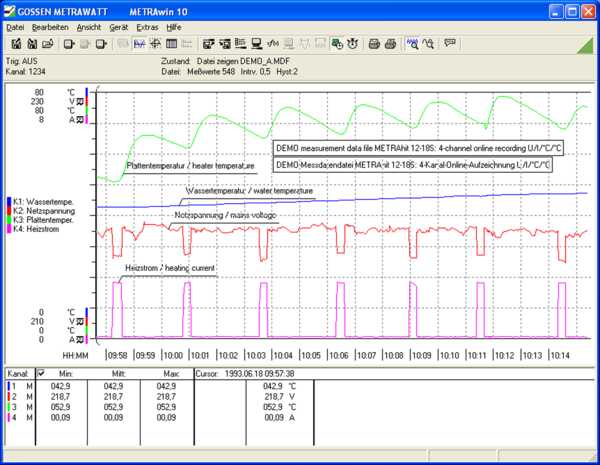Open the Ansicht menu
The image size is (600, 465).
[x=88, y=27]
